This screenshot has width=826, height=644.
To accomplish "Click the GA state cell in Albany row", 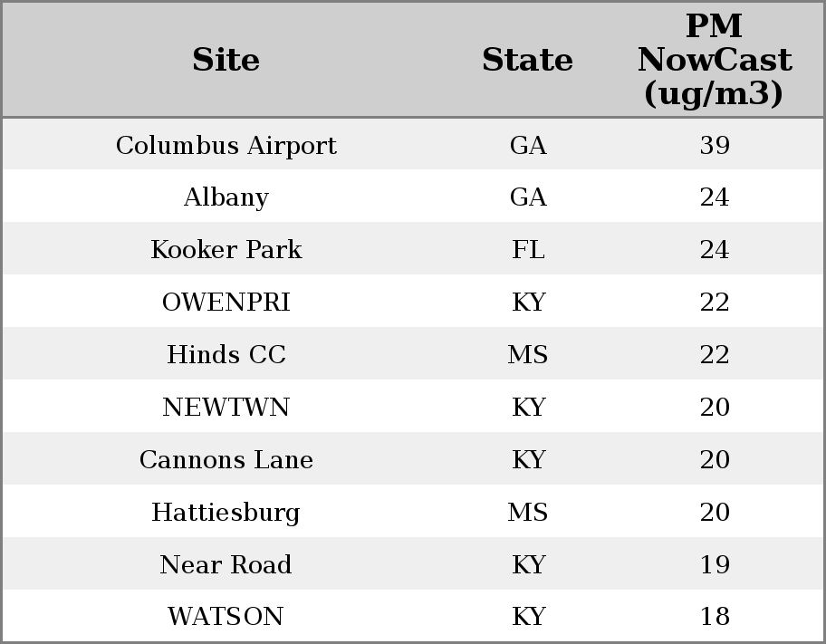I will pos(528,197).
